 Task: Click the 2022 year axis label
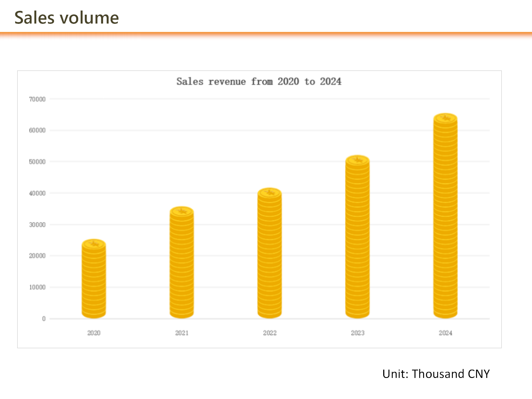pyautogui.click(x=270, y=333)
